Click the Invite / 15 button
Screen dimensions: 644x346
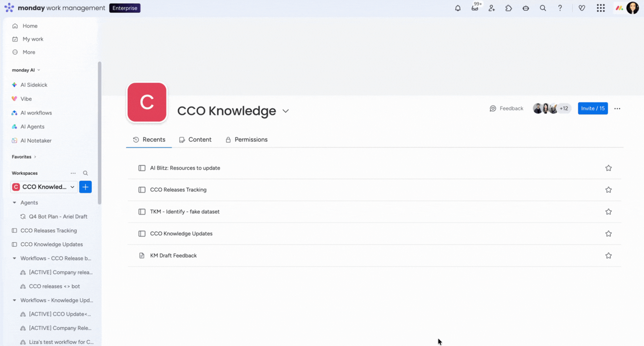592,109
